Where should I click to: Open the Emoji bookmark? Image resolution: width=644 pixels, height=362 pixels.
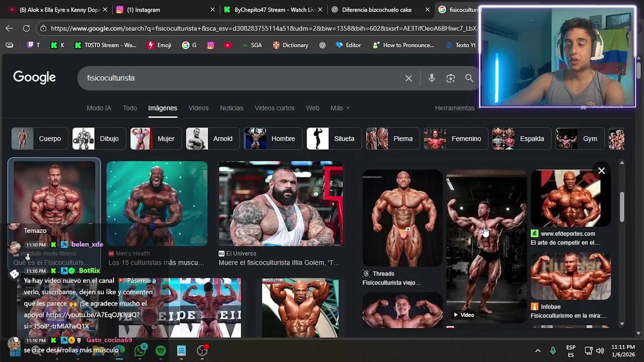coord(159,45)
